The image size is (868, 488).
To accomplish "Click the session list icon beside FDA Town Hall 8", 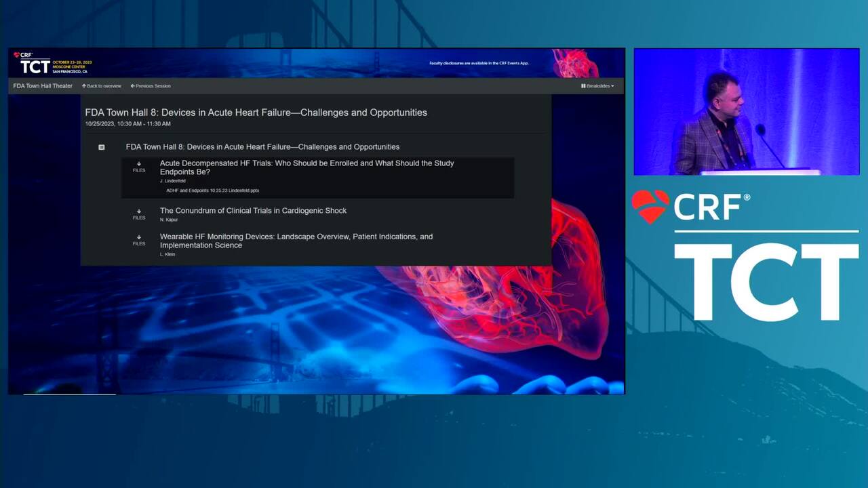I will (102, 147).
